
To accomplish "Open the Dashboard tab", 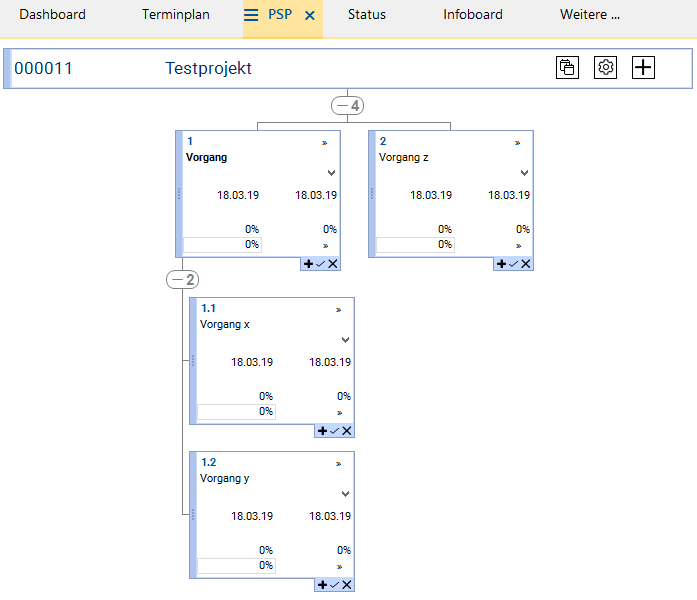I will click(x=52, y=15).
